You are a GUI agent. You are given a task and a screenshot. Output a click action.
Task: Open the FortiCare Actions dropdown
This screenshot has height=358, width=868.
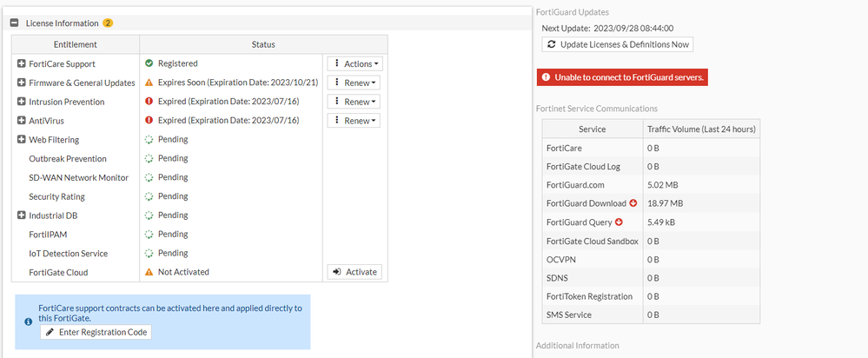[x=354, y=64]
